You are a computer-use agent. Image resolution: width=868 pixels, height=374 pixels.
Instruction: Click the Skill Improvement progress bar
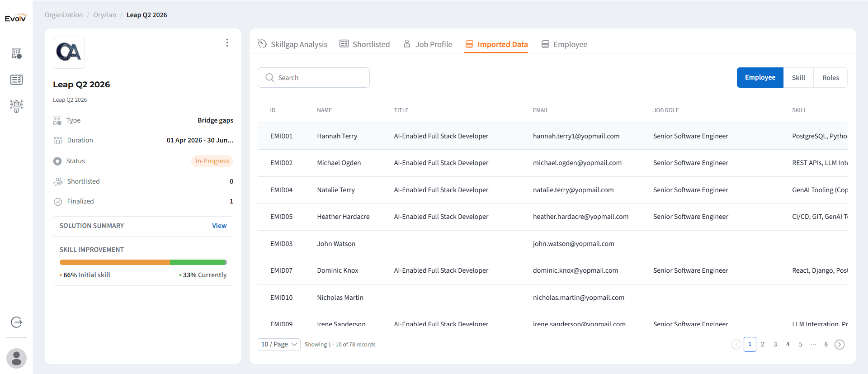(143, 262)
